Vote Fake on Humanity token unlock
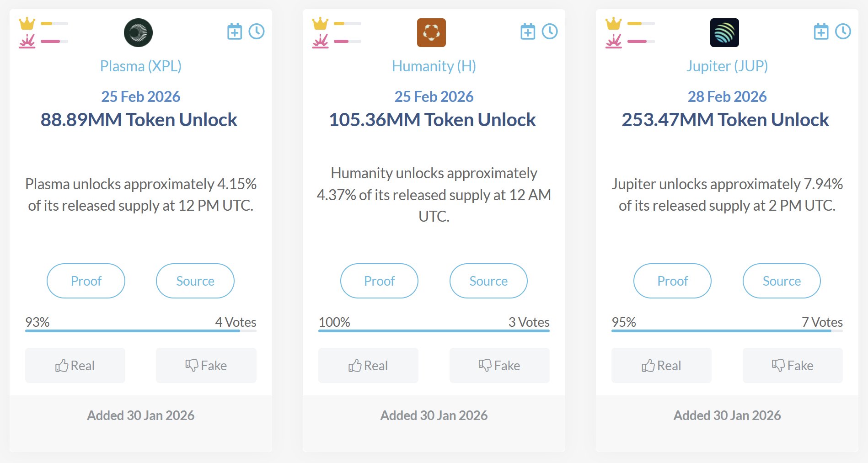The image size is (868, 463). pyautogui.click(x=499, y=365)
